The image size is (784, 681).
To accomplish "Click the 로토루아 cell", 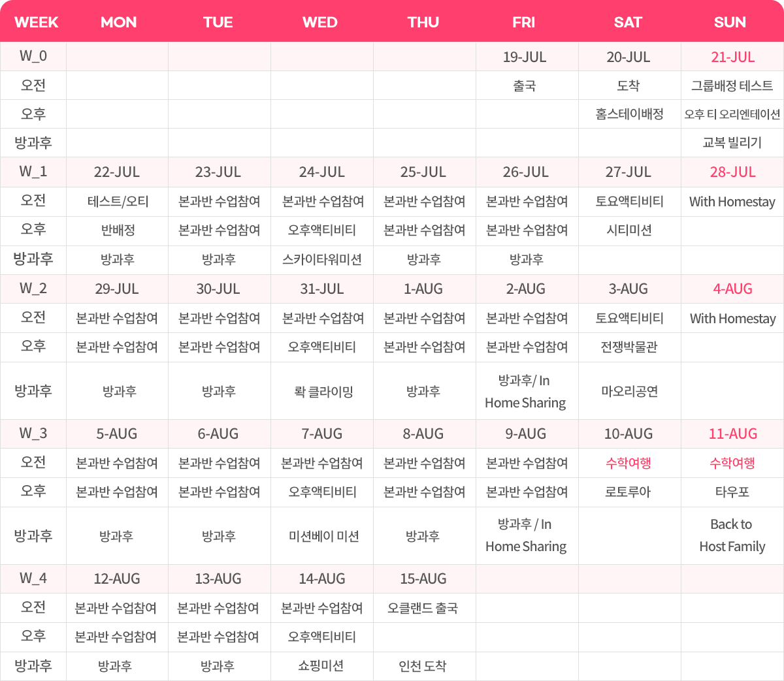I will (628, 492).
